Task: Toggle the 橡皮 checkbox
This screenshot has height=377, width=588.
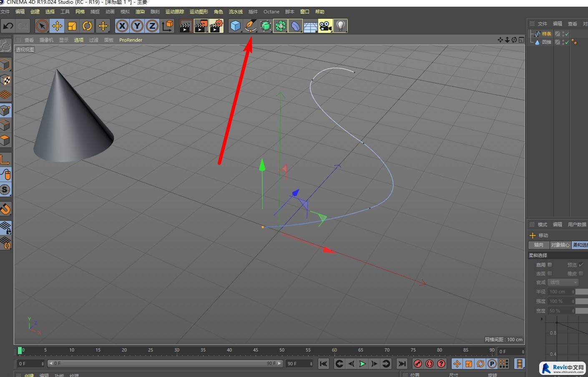Action: point(581,273)
